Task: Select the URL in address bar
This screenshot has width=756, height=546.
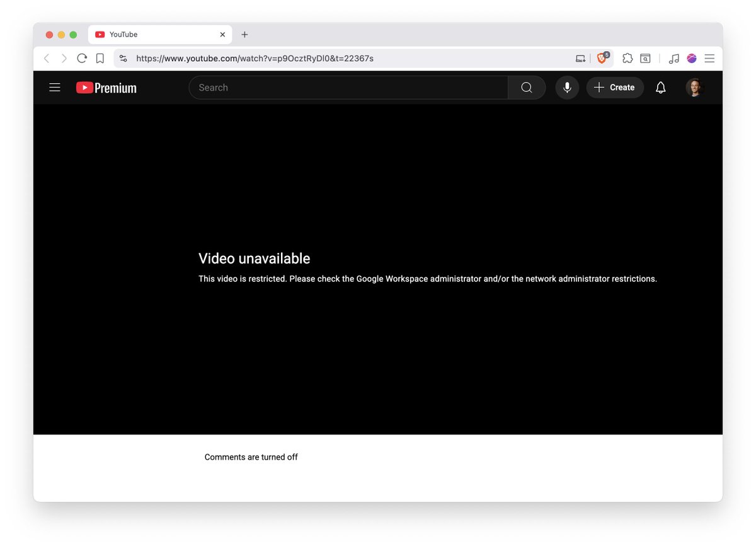Action: tap(255, 59)
